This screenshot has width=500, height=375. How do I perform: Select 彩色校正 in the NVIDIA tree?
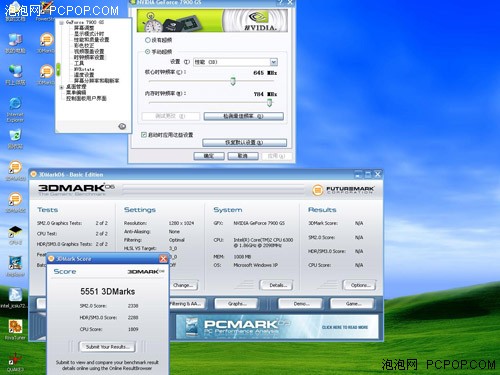84,45
